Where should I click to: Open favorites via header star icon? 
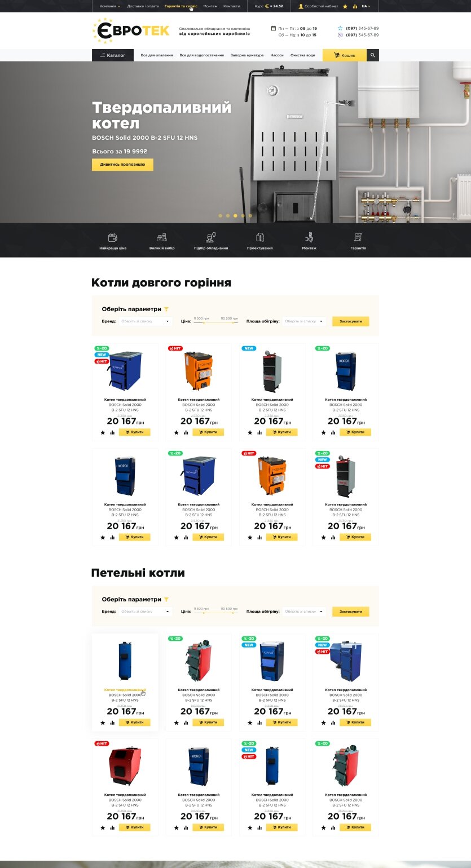pyautogui.click(x=345, y=6)
